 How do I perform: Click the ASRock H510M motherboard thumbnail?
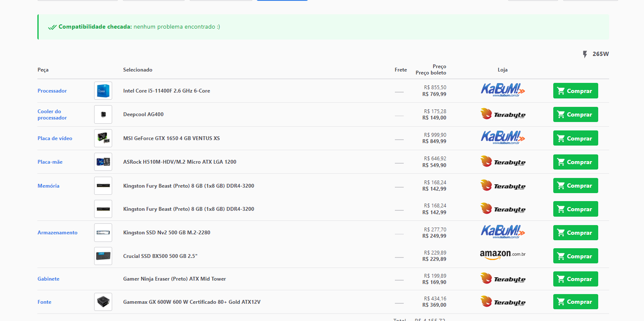click(x=103, y=162)
